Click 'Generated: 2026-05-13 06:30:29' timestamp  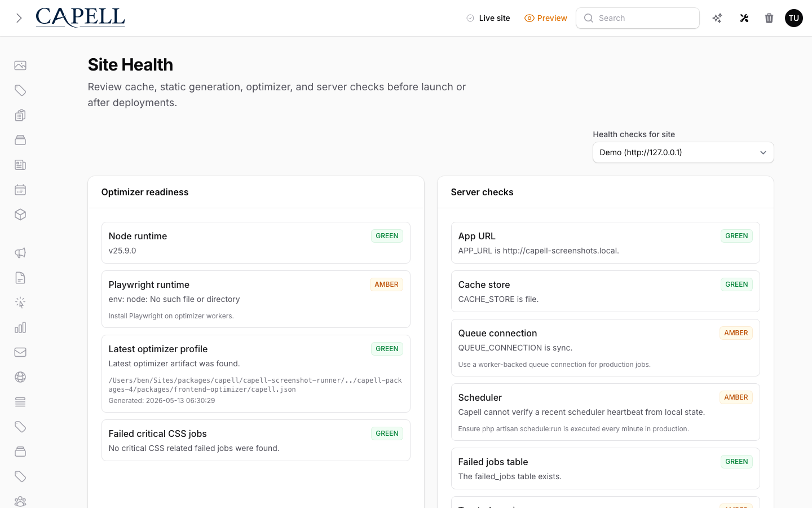pos(162,401)
